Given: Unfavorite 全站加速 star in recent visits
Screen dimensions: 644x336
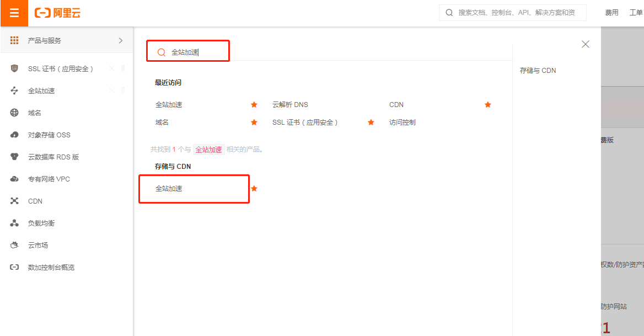Looking at the screenshot, I should [x=254, y=105].
